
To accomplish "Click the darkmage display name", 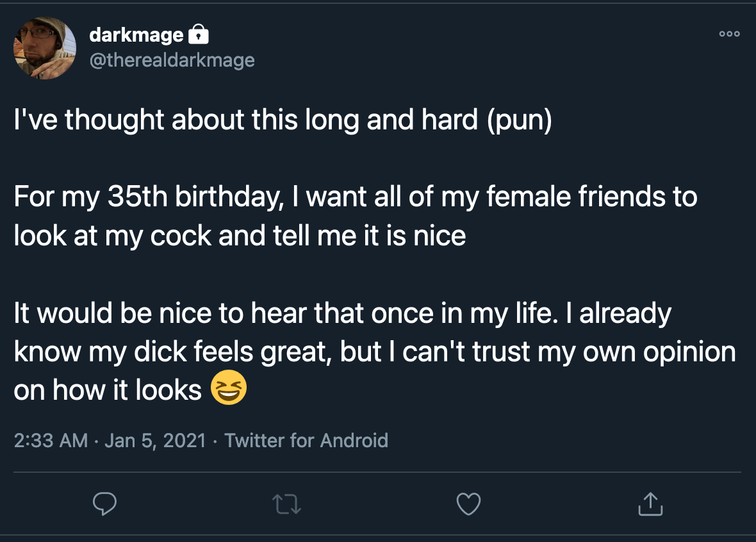I will [136, 35].
